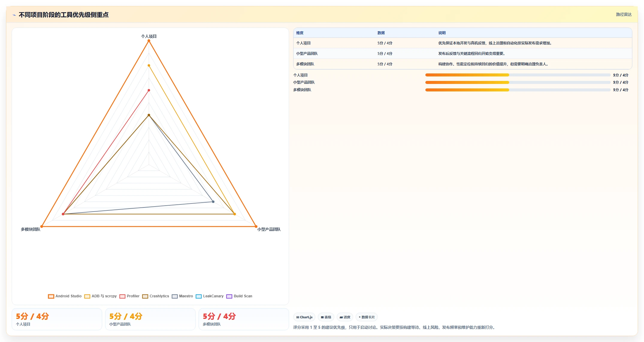Click the gray-blue Maestro point toward 小型产品团队
This screenshot has width=644, height=342.
(213, 202)
